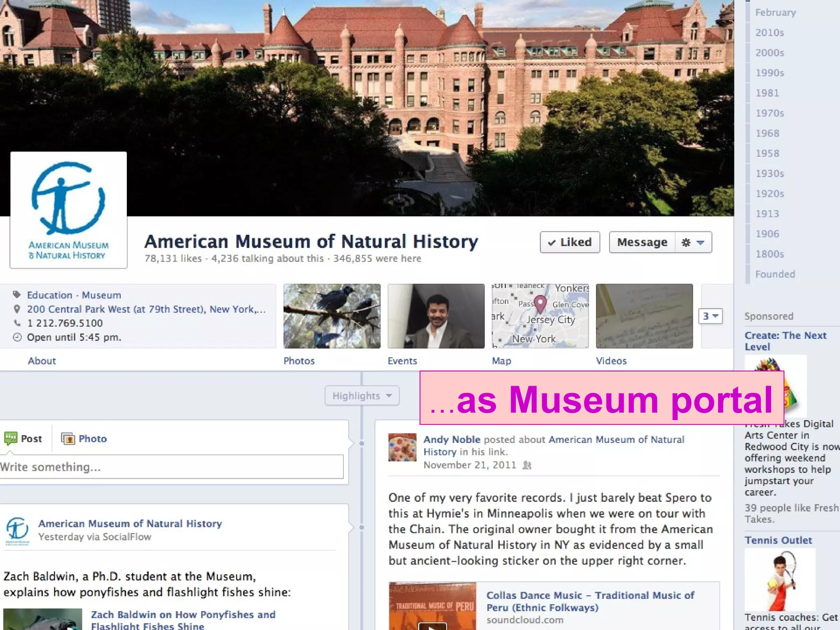The image size is (840, 630).
Task: Click the Photo composer picture icon
Action: pyautogui.click(x=68, y=438)
